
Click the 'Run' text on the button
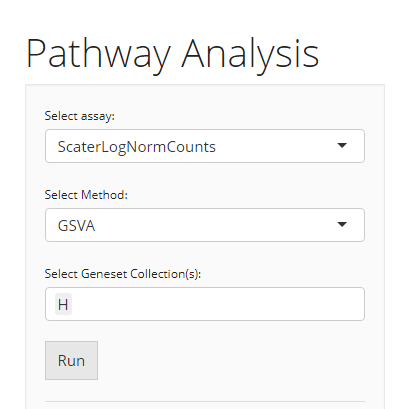coord(71,361)
